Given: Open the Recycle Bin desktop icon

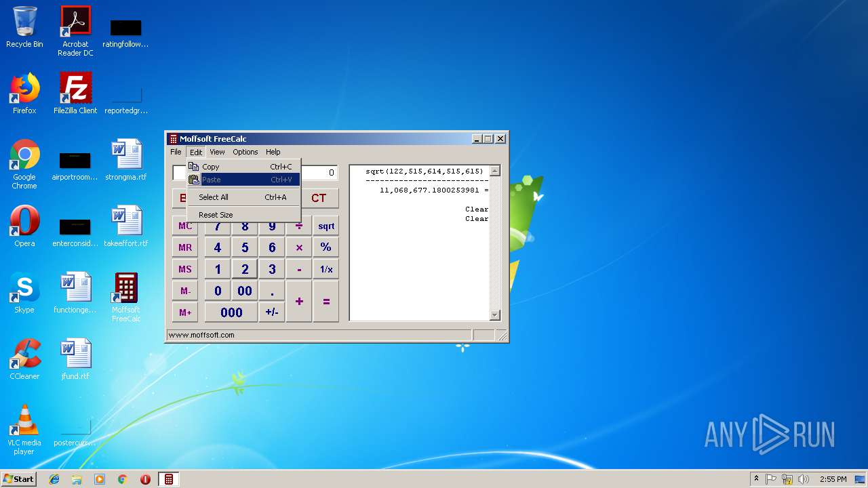Looking at the screenshot, I should [24, 27].
